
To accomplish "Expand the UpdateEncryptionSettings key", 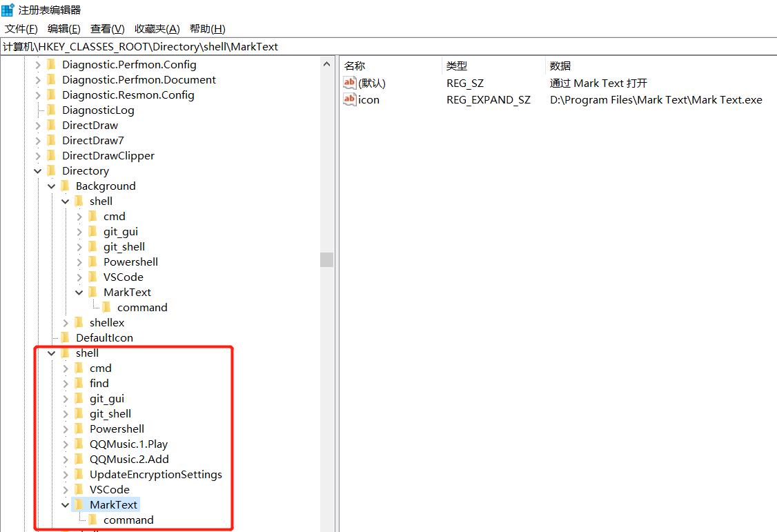I will (x=66, y=475).
